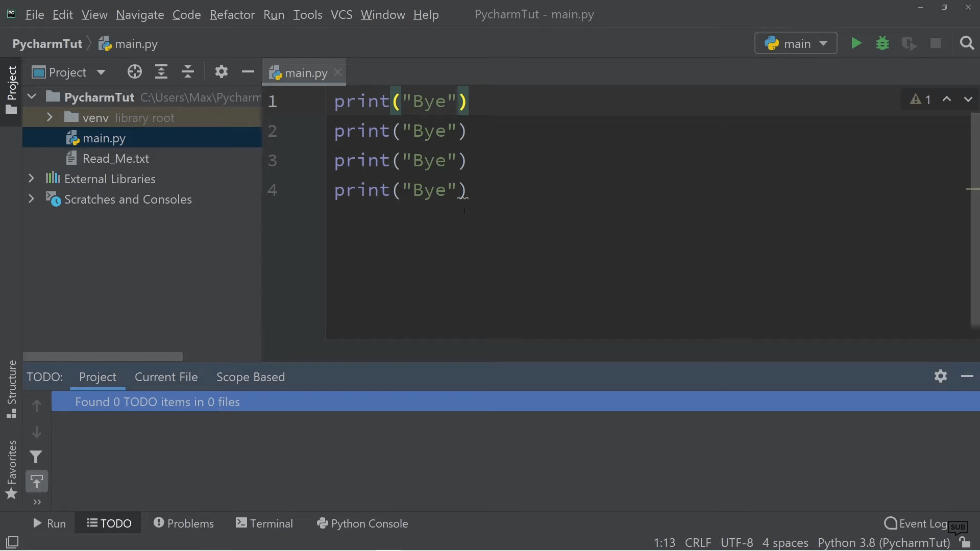Start debugging with the green bug icon
Image resolution: width=980 pixels, height=551 pixels.
(x=883, y=43)
